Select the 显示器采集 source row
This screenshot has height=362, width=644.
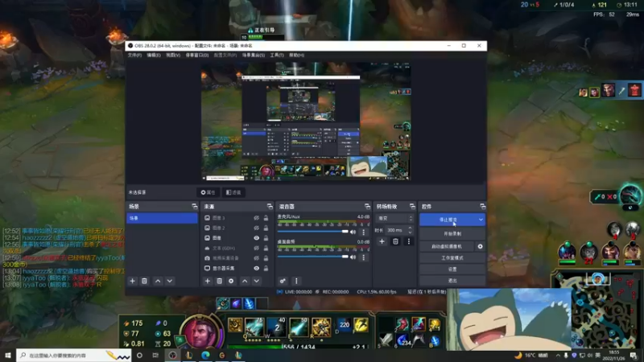237,268
